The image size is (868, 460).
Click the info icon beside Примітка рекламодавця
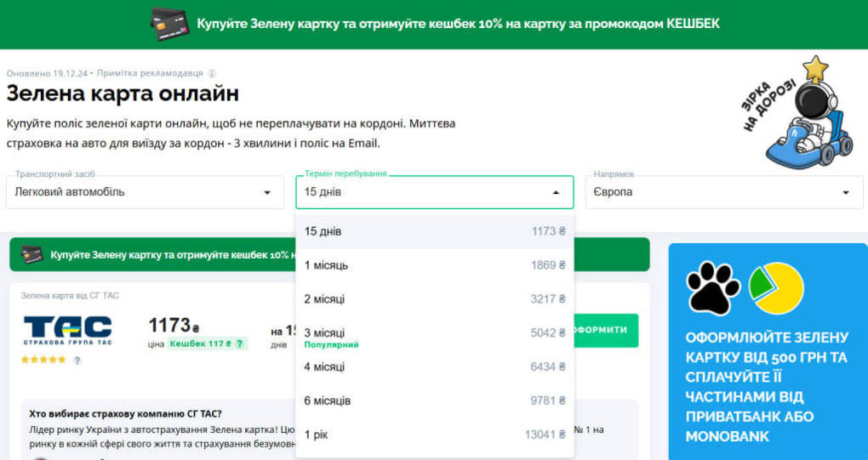(212, 73)
